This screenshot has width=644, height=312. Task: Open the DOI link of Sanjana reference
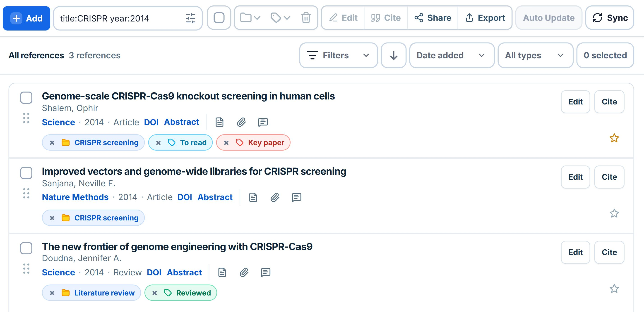coord(185,197)
